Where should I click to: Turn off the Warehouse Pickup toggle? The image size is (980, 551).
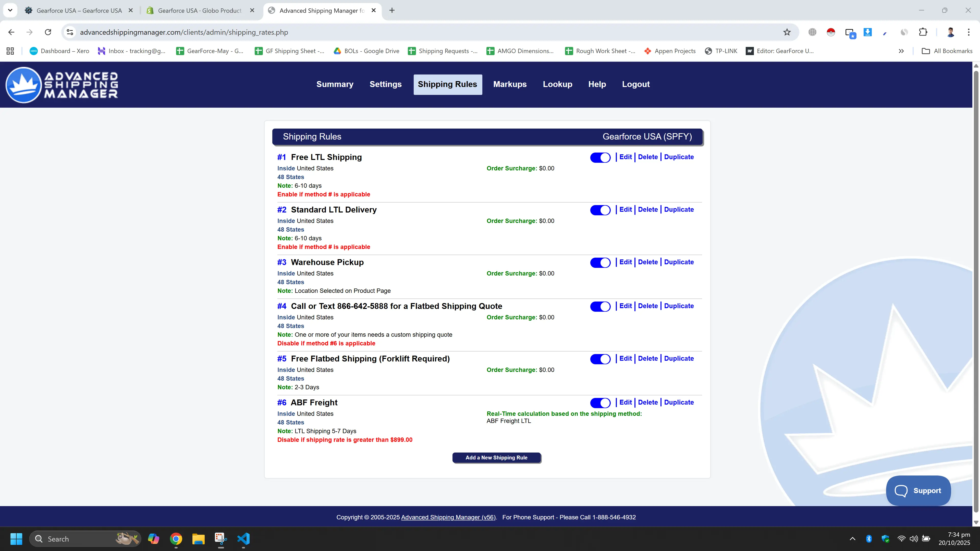pyautogui.click(x=600, y=262)
